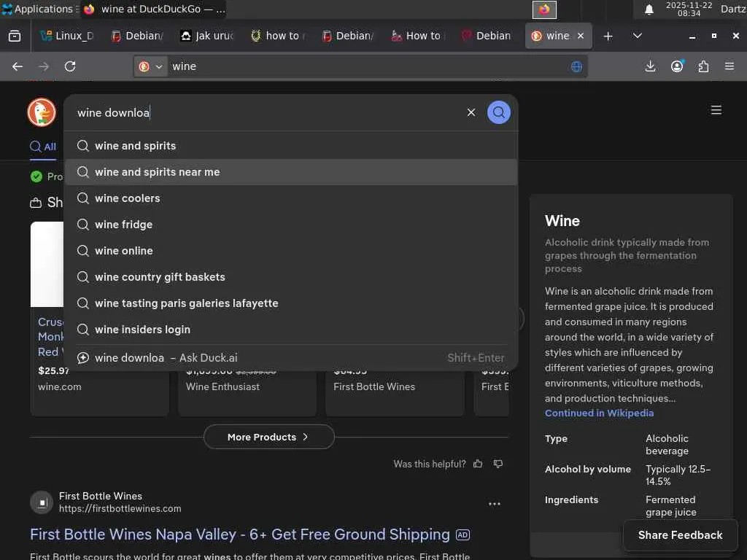Give thumbs down for helpfulness

pyautogui.click(x=498, y=464)
